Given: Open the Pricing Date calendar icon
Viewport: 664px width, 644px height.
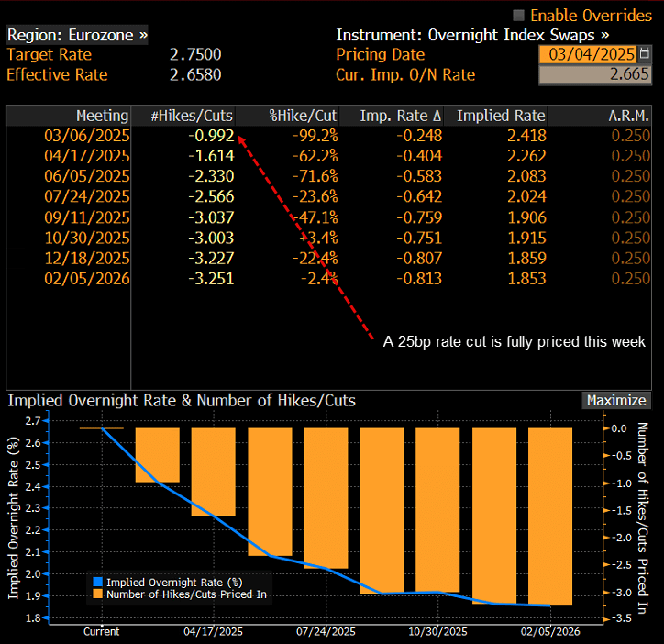Looking at the screenshot, I should point(644,54).
